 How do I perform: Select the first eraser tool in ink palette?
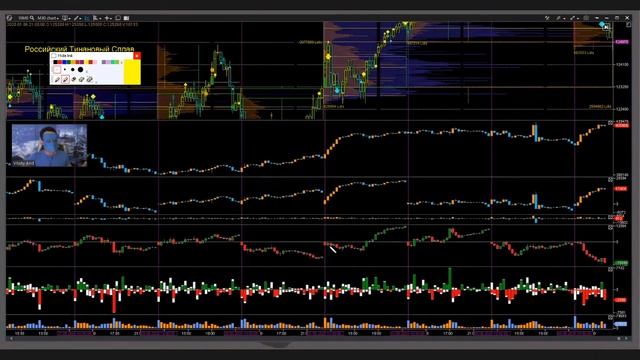(x=73, y=79)
